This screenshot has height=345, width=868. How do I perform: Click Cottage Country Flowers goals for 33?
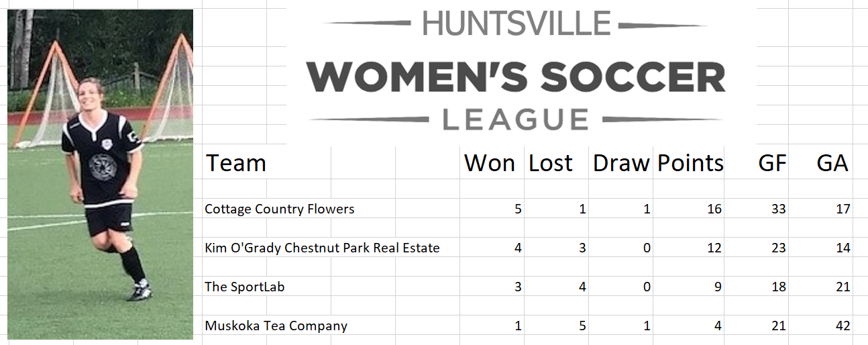click(779, 209)
